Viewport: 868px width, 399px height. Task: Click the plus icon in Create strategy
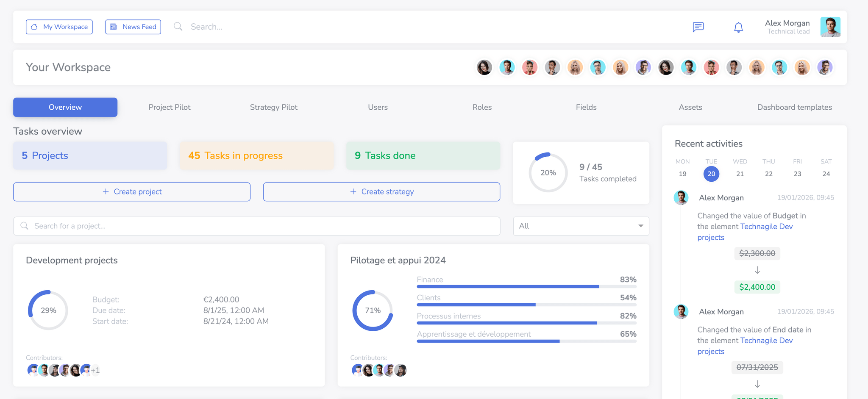pyautogui.click(x=352, y=191)
